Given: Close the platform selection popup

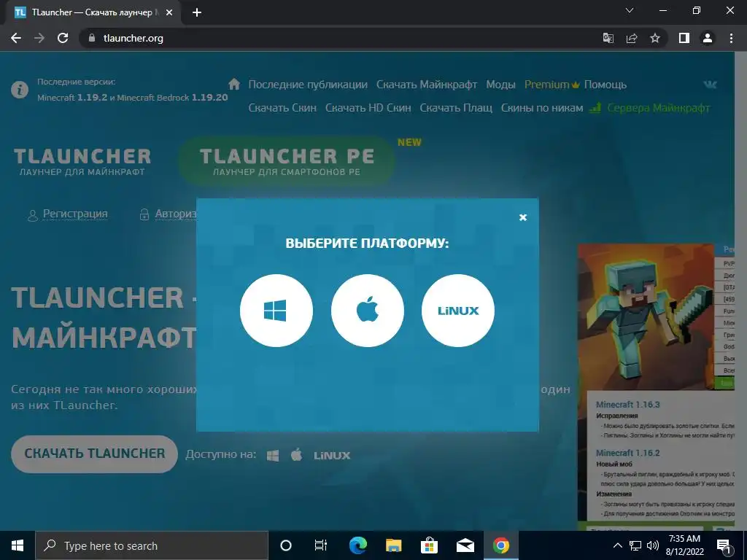Looking at the screenshot, I should pyautogui.click(x=522, y=217).
